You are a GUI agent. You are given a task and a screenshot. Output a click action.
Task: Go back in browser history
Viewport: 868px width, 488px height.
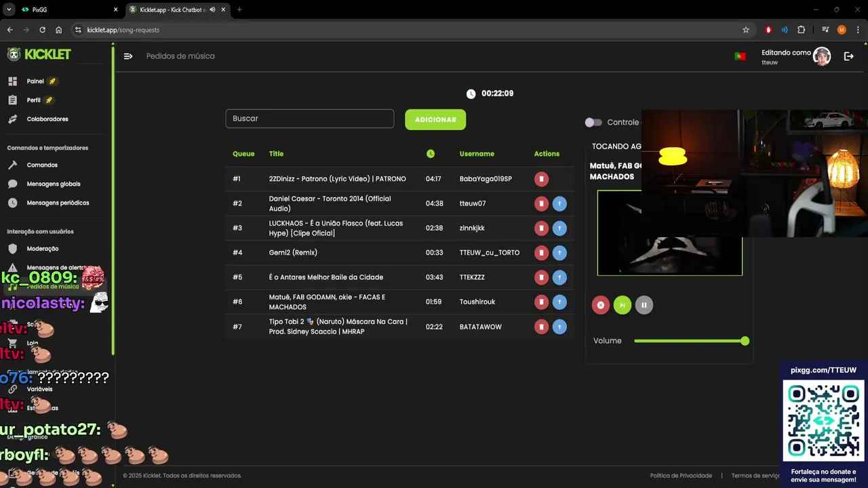[9, 30]
